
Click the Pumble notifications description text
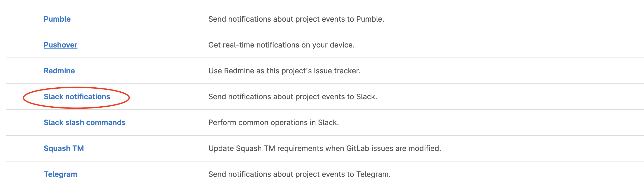click(296, 19)
